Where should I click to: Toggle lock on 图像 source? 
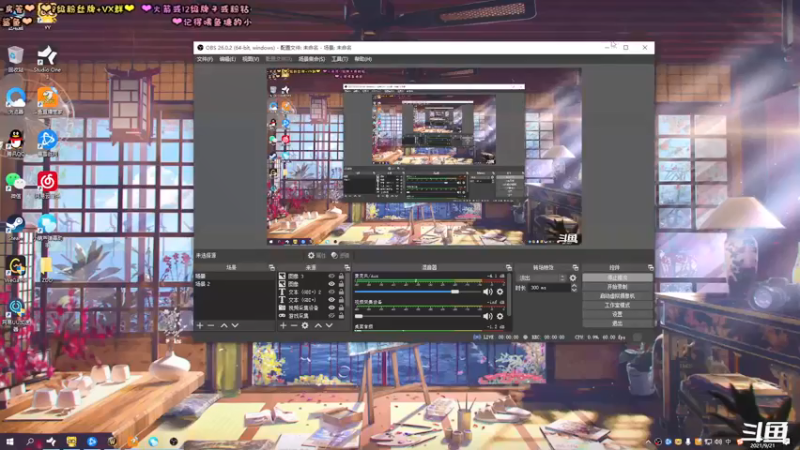(341, 284)
